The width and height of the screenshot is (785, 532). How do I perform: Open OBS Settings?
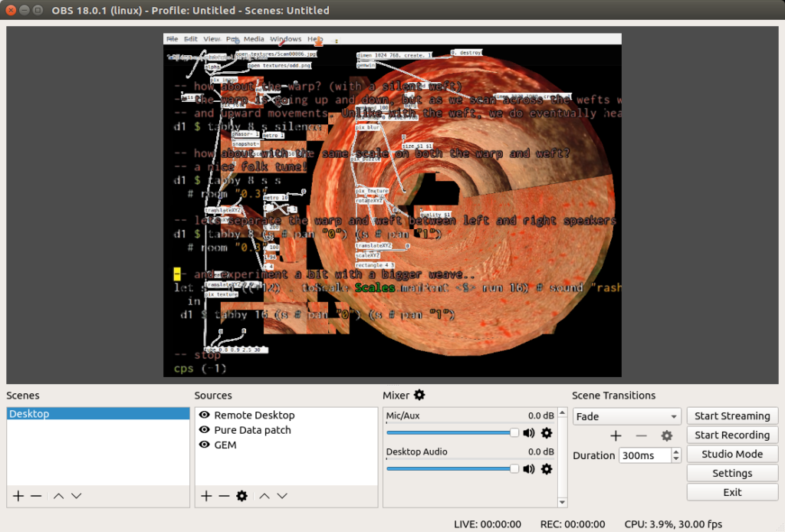pyautogui.click(x=732, y=473)
